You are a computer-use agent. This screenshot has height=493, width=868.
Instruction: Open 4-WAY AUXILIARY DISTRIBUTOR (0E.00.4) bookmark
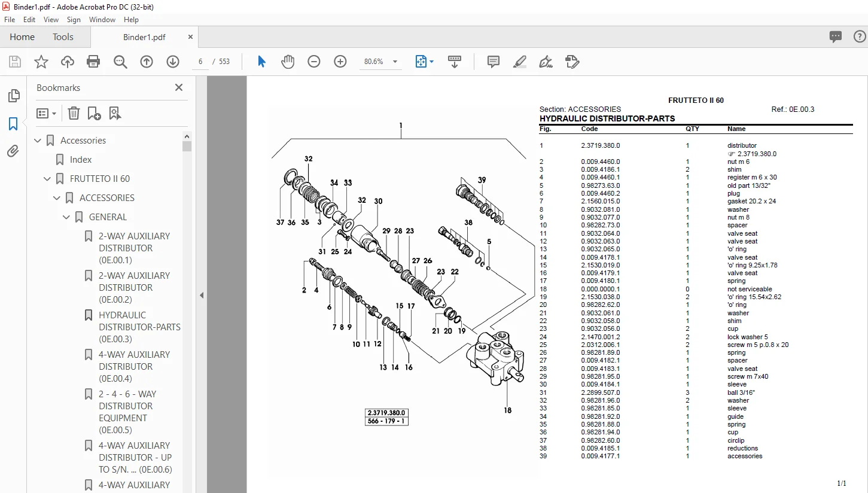(135, 367)
